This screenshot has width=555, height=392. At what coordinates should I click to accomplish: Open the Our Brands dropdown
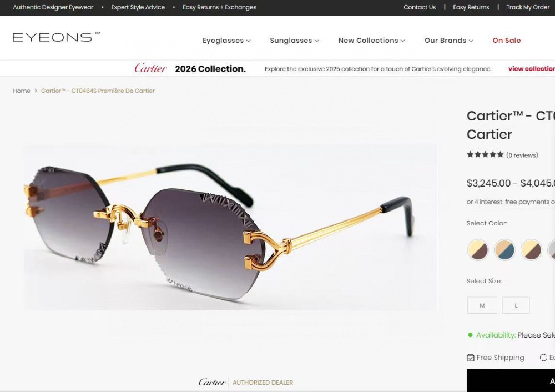pos(449,41)
